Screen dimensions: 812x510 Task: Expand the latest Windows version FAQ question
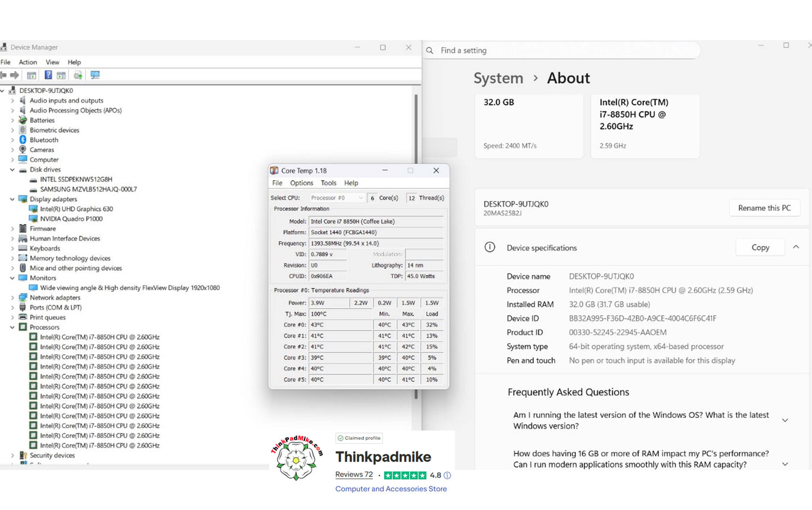click(x=785, y=420)
